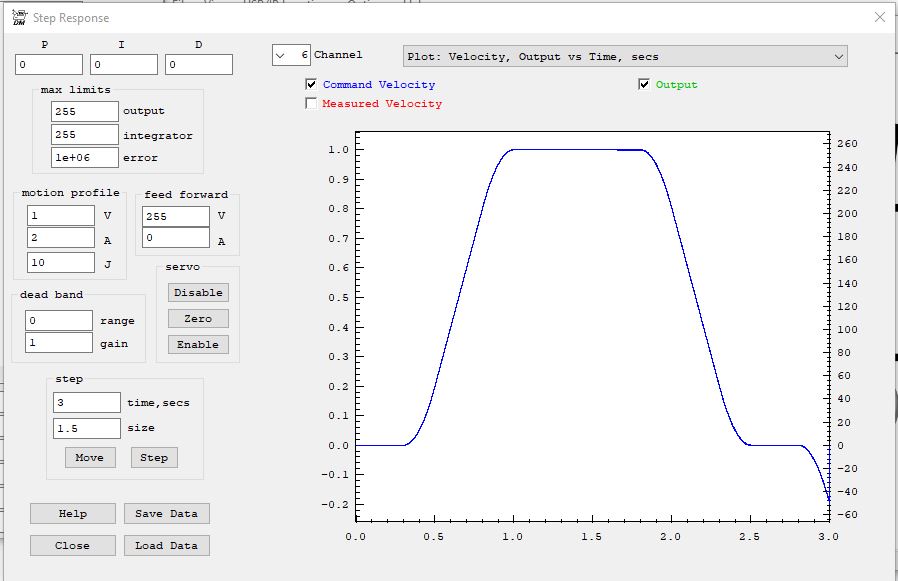Click the Enable servo button
The width and height of the screenshot is (898, 581).
[198, 344]
